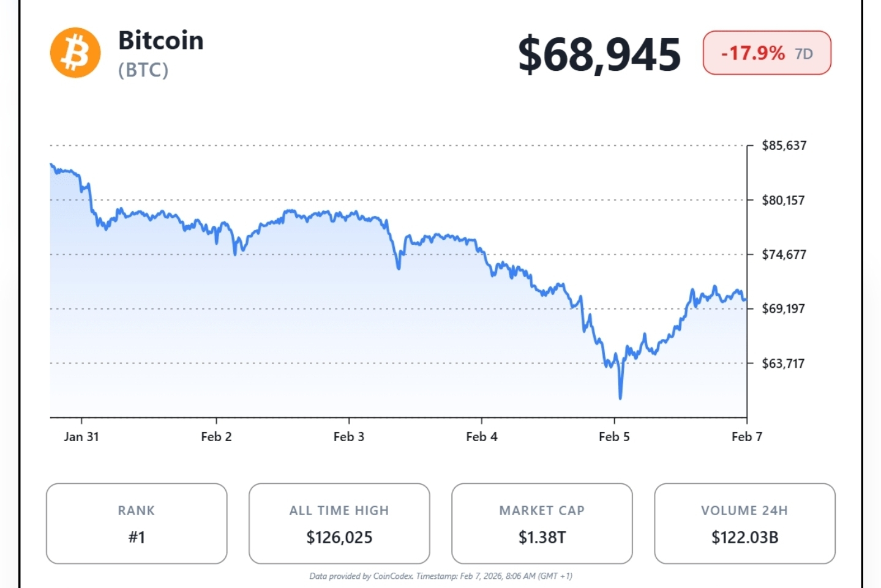Screen dimensions: 881x588
Task: Click the orange Bitcoin logo icon
Action: (75, 53)
